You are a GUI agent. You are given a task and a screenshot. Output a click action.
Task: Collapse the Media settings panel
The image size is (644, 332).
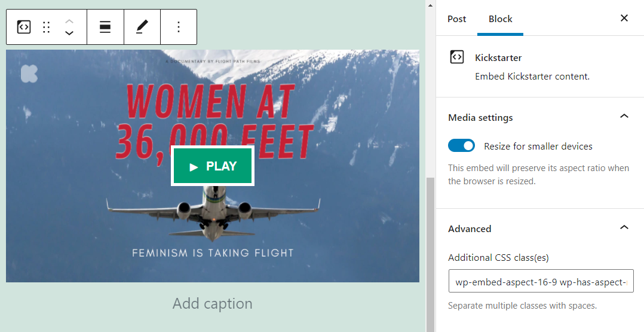coord(624,116)
